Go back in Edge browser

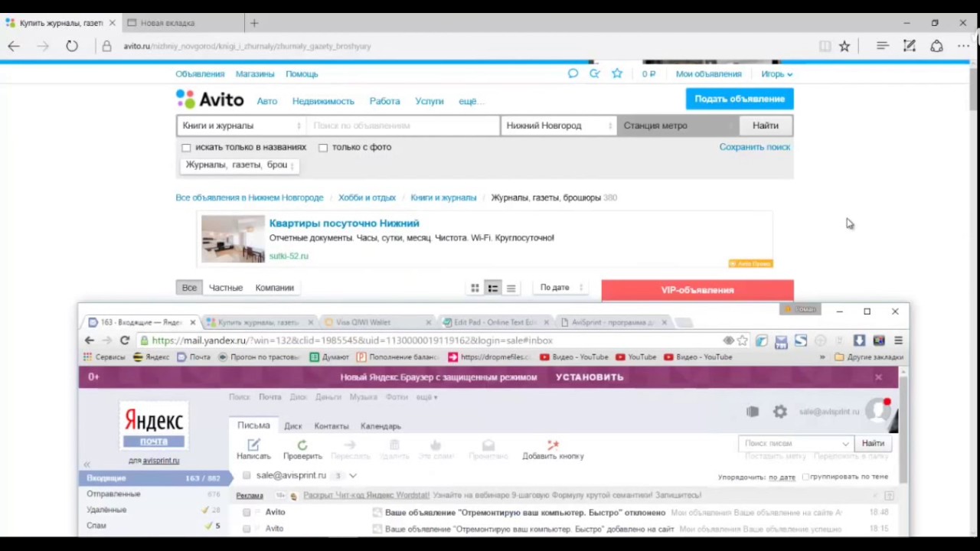[x=14, y=46]
